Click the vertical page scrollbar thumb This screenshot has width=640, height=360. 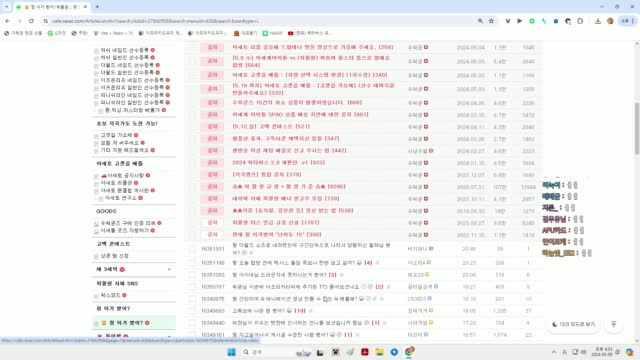click(x=637, y=129)
